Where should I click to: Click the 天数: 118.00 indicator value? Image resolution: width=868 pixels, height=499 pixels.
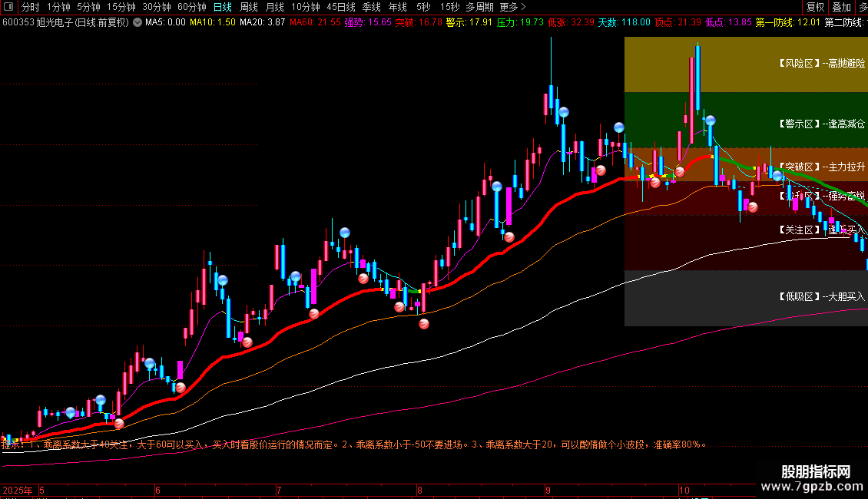click(624, 23)
